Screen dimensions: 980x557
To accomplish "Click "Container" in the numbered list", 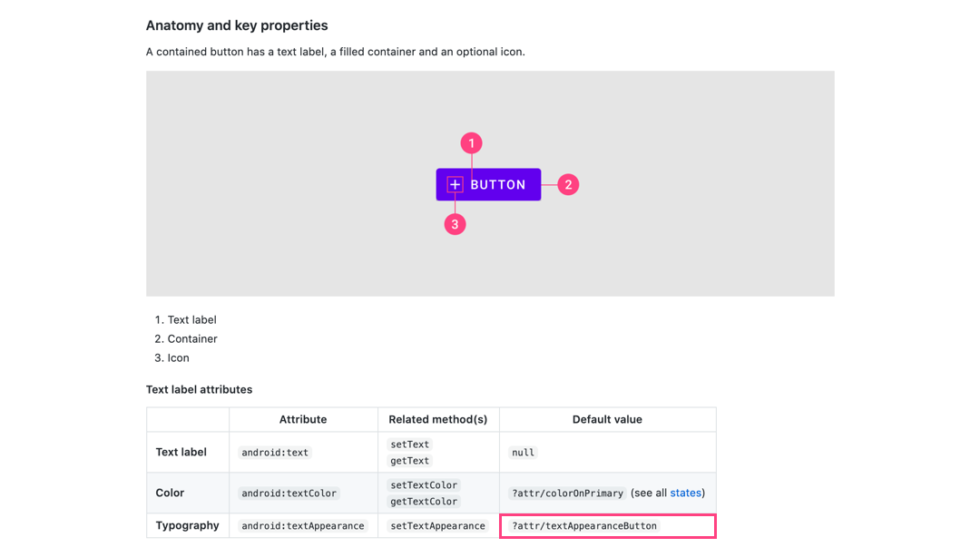I will [192, 338].
